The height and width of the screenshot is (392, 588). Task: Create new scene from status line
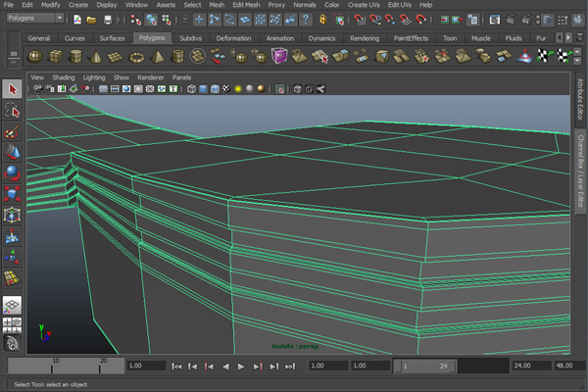click(77, 20)
